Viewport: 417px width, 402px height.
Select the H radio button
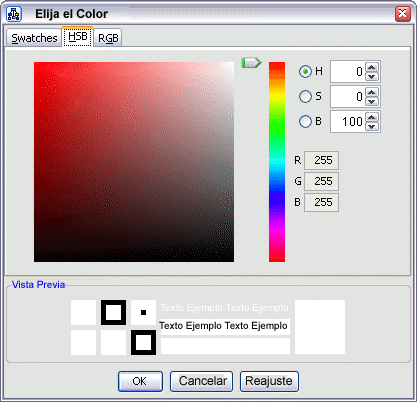(305, 71)
